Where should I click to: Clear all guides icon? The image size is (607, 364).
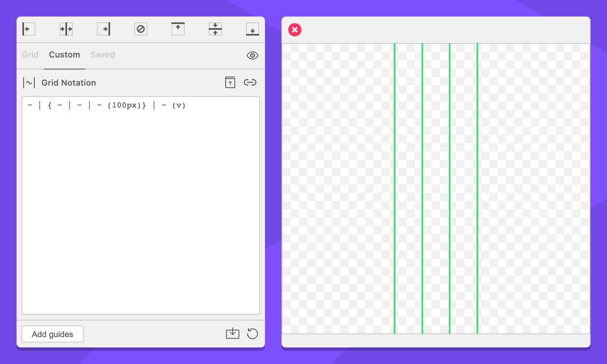click(x=141, y=29)
